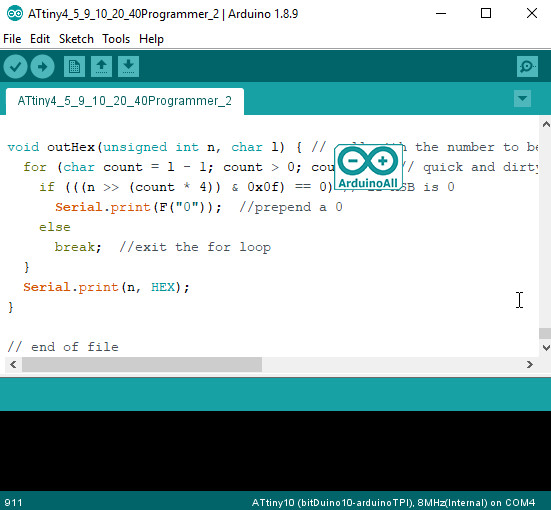Click inside the black console output area
The width and height of the screenshot is (551, 510).
(276, 451)
